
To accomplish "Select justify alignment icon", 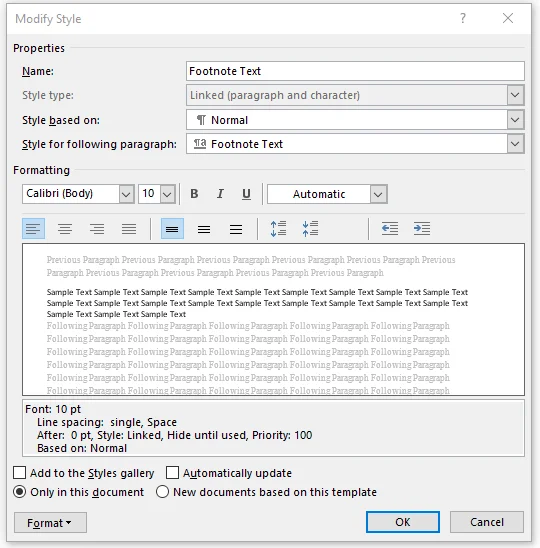I will (129, 229).
